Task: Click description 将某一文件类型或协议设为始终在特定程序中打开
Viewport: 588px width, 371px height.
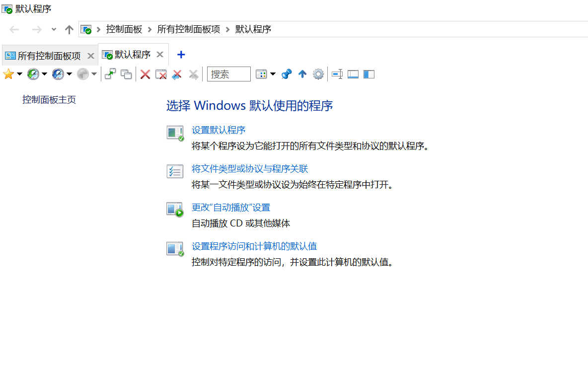Action: (x=293, y=185)
